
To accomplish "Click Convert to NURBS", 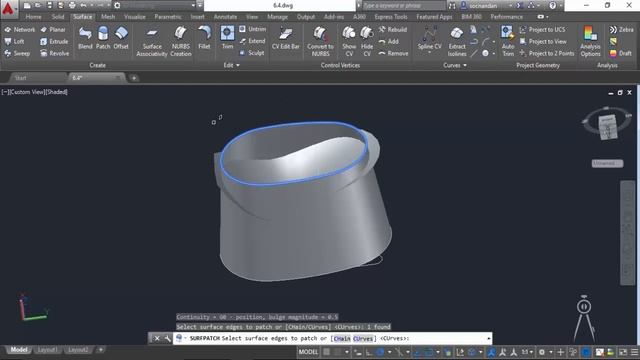I will pyautogui.click(x=320, y=41).
